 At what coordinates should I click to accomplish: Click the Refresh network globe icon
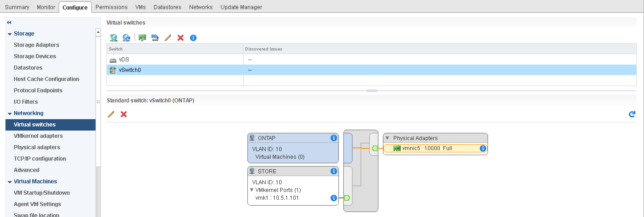click(126, 38)
